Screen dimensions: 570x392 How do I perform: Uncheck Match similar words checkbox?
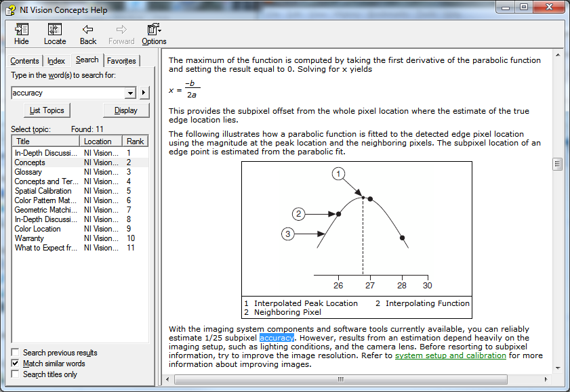click(16, 364)
